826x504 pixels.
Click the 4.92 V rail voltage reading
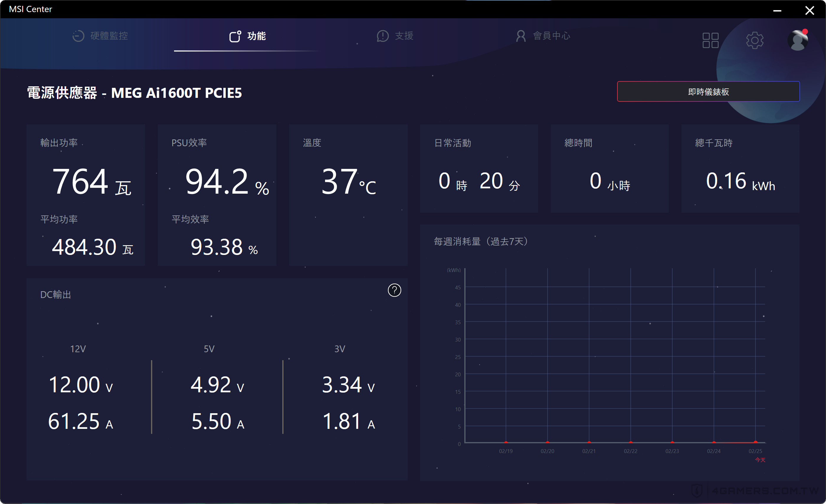[217, 384]
